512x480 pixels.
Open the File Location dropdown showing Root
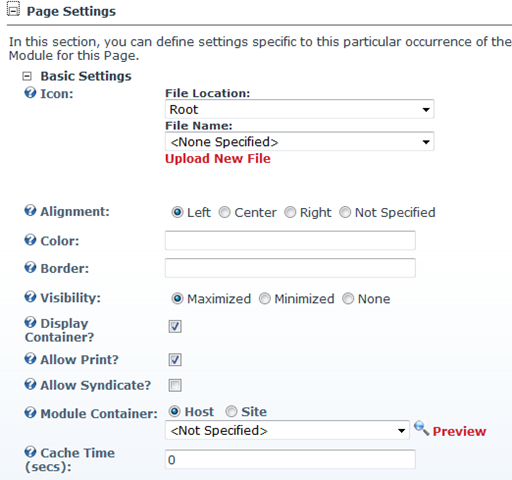coord(299,109)
